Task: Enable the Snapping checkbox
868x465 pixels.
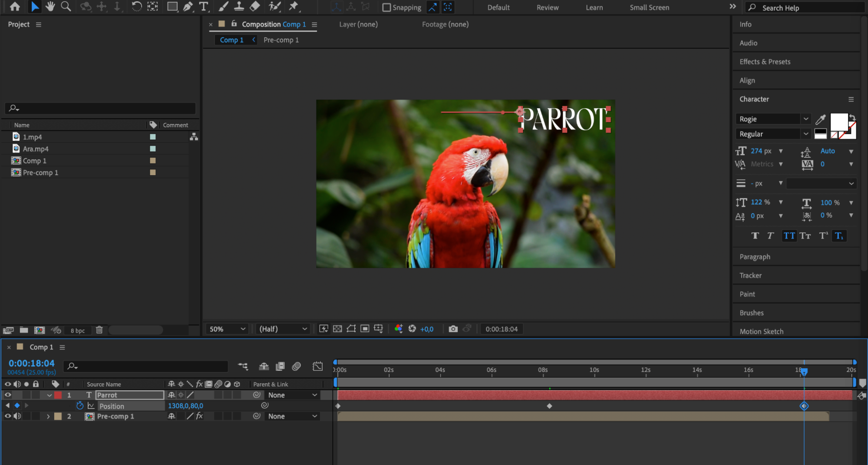Action: pos(386,7)
